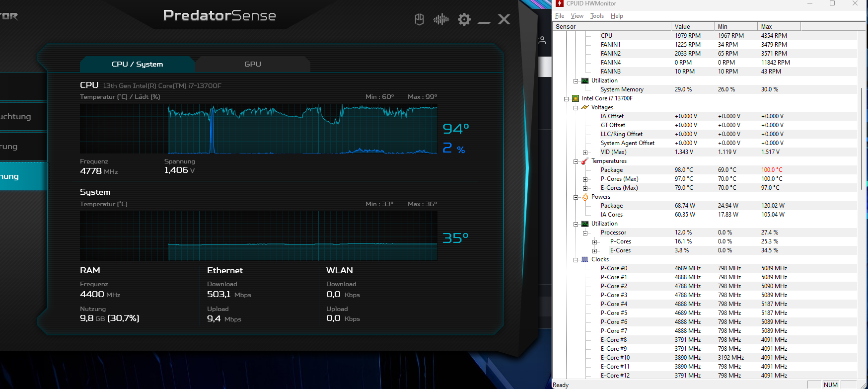Image resolution: width=868 pixels, height=389 pixels.
Task: Open the highlighted sidebar item ending in 'nung'
Action: point(23,176)
